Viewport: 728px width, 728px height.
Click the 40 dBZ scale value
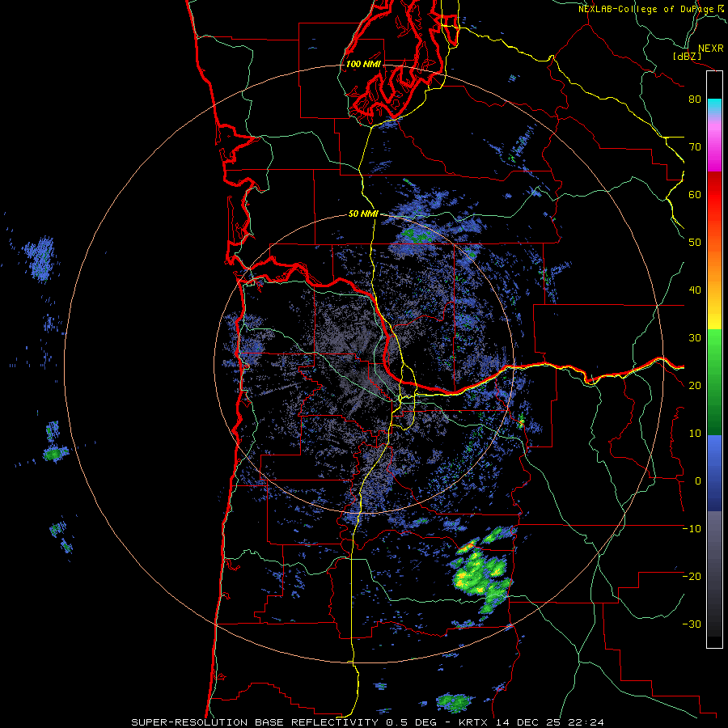(x=695, y=290)
